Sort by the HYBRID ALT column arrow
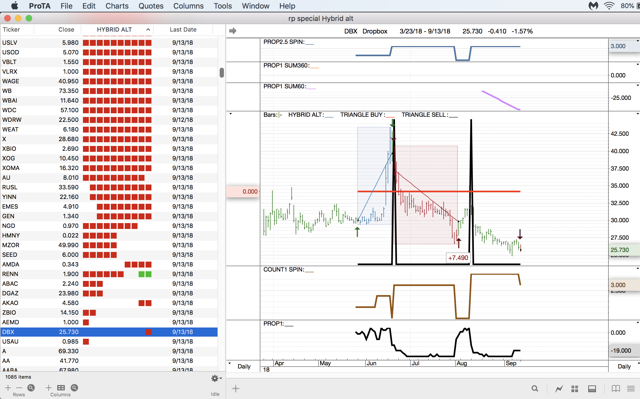 (x=148, y=30)
